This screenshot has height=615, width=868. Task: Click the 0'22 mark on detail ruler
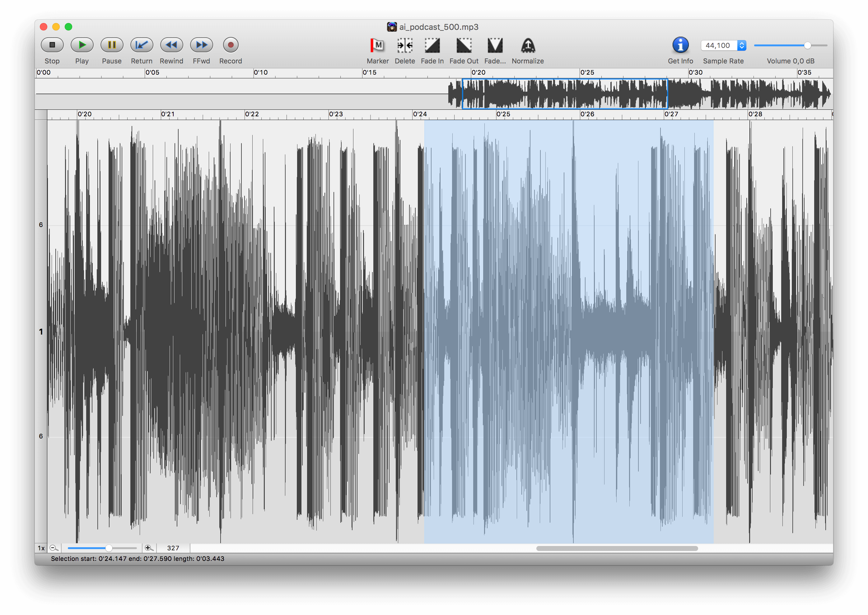(252, 114)
